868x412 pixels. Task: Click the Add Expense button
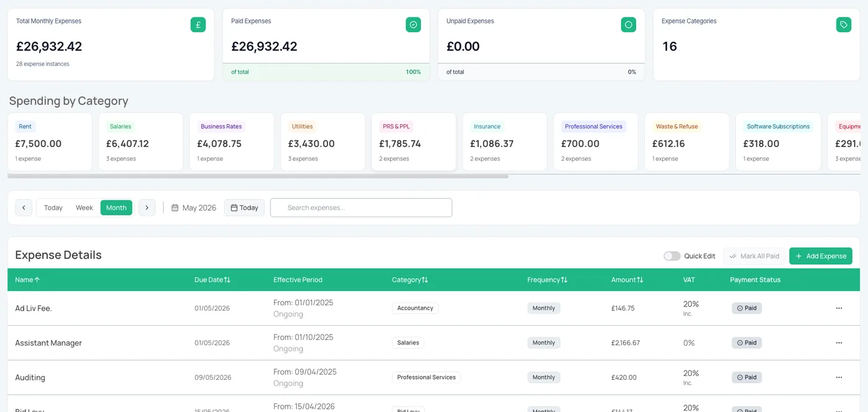(820, 256)
